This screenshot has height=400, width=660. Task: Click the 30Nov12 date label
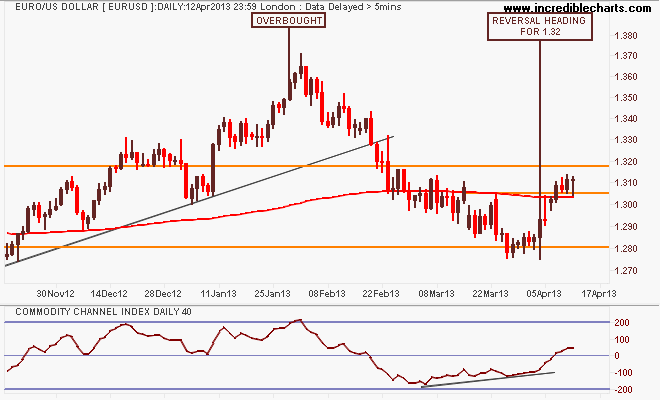click(x=55, y=295)
